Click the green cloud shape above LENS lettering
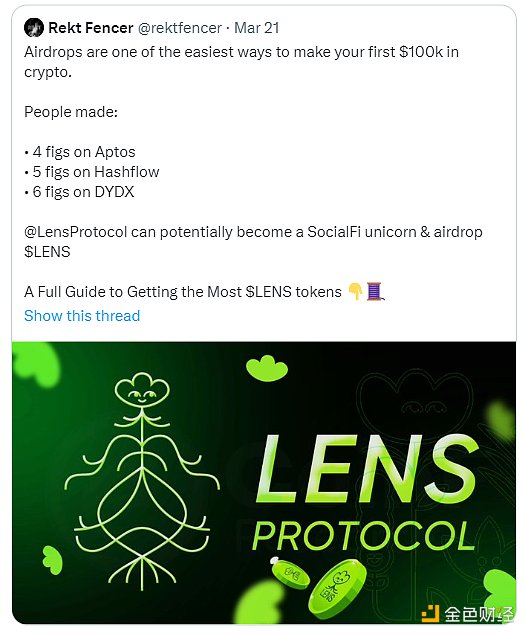The width and height of the screenshot is (525, 634). point(267,368)
